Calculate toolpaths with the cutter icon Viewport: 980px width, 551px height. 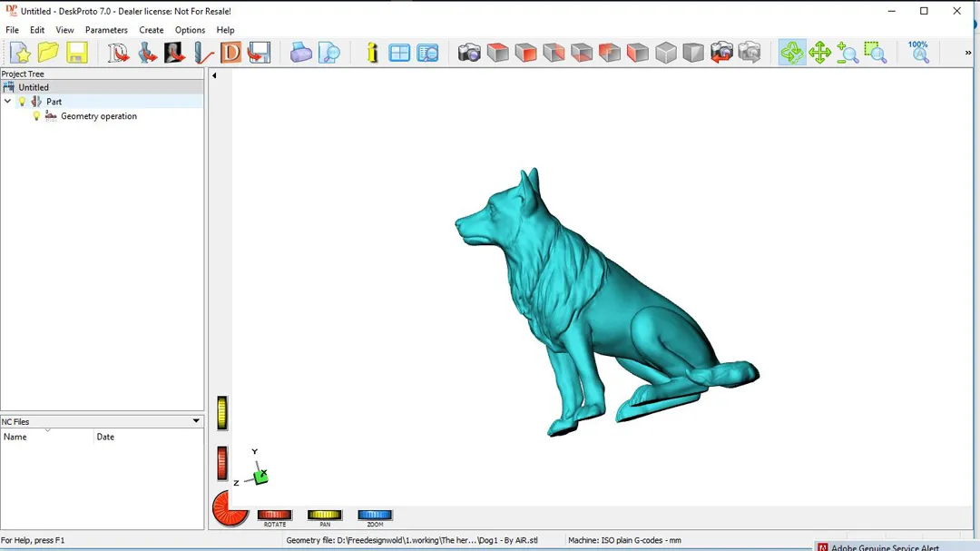(x=203, y=53)
